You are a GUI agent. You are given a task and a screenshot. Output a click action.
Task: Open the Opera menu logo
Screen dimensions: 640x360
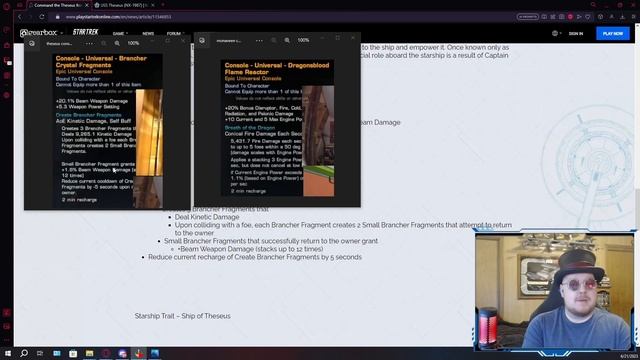tap(7, 6)
